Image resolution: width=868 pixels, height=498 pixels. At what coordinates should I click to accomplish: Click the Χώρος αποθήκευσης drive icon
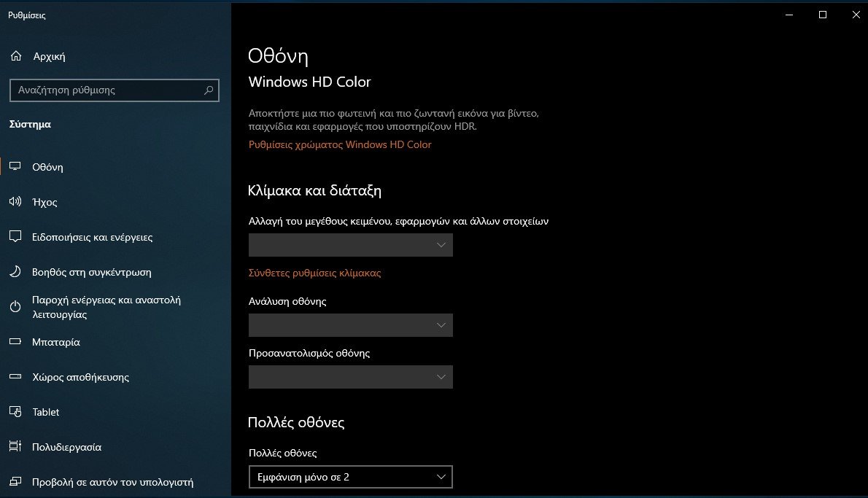pyautogui.click(x=15, y=377)
